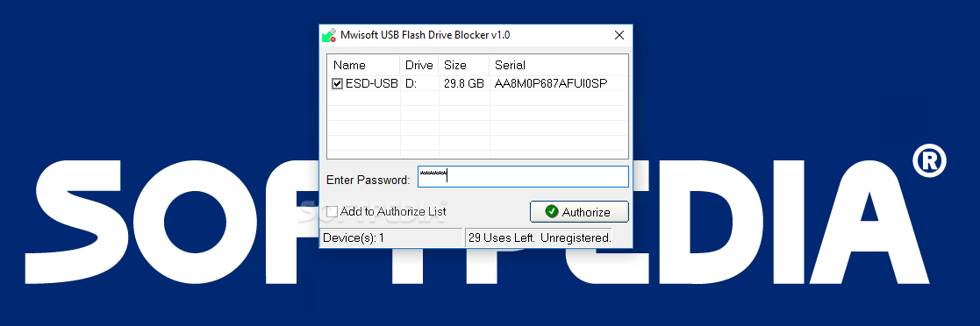Click the 29 Uses Left. Unregistered. status
Image resolution: width=980 pixels, height=326 pixels.
coord(540,237)
